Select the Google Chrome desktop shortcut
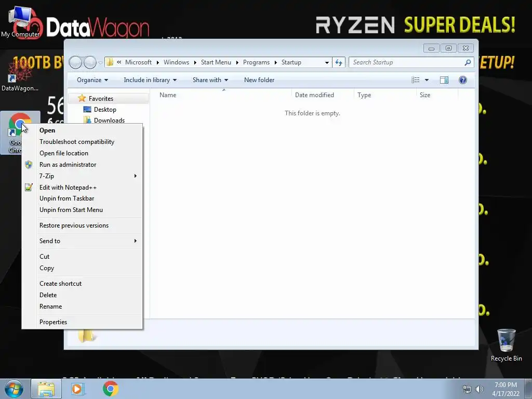 tap(20, 133)
